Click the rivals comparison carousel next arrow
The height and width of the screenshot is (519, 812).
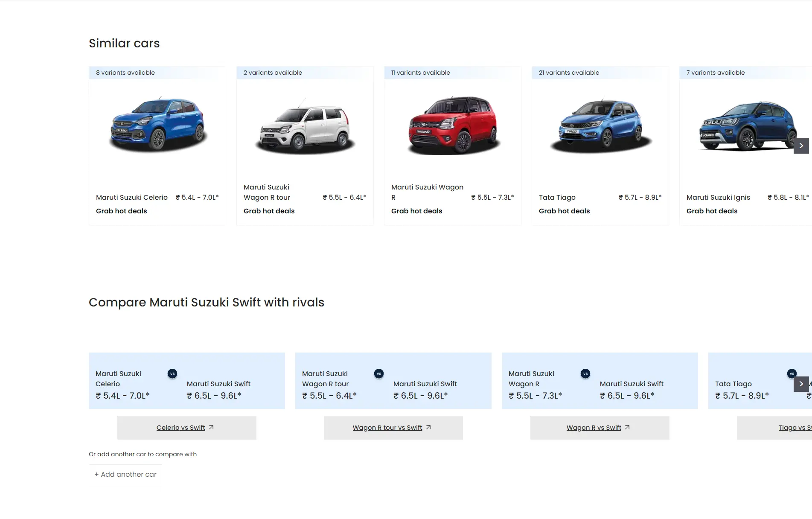coord(801,384)
